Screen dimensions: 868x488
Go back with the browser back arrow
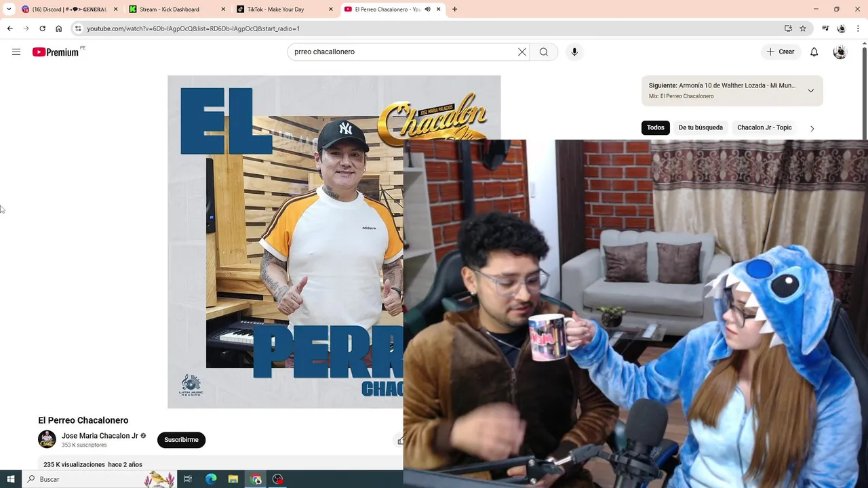coord(9,28)
